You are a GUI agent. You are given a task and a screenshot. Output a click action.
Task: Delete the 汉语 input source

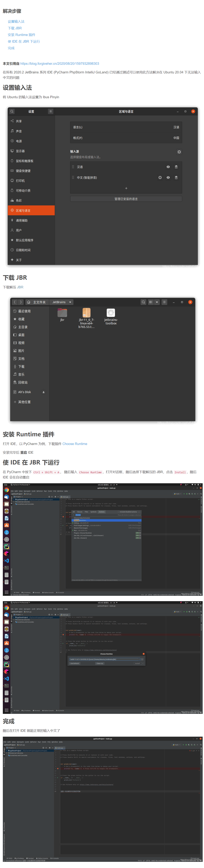(176, 167)
